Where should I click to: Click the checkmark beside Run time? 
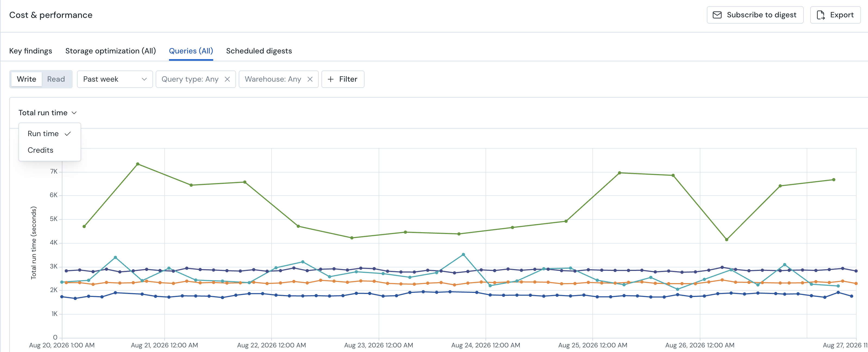point(68,134)
